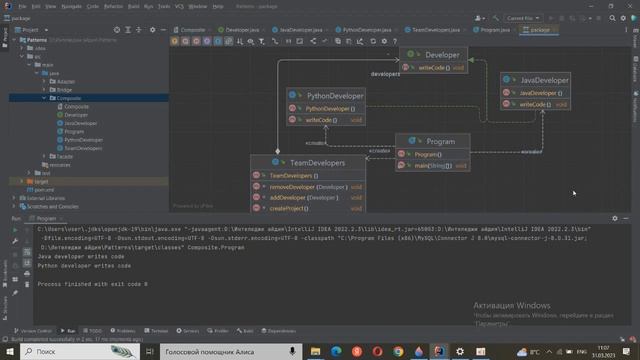This screenshot has width=640, height=360.
Task: Toggle Dependencies display in diagram toolbar
Action: [229, 41]
